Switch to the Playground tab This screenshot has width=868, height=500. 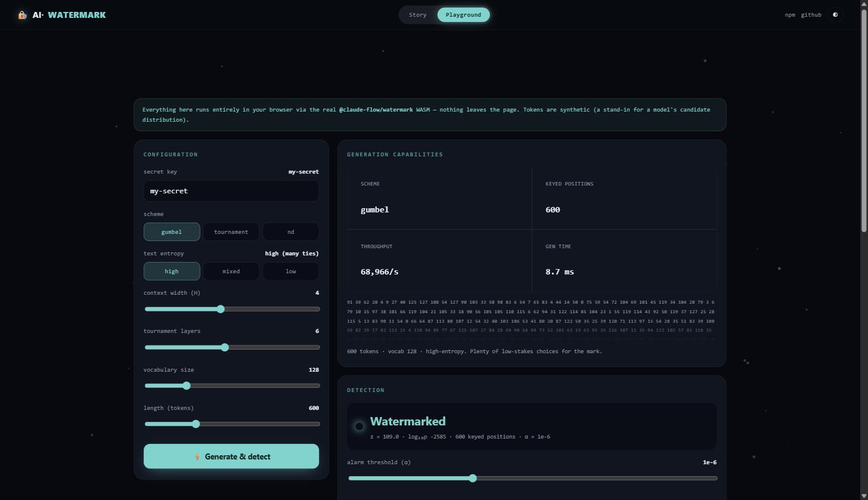[x=463, y=15]
